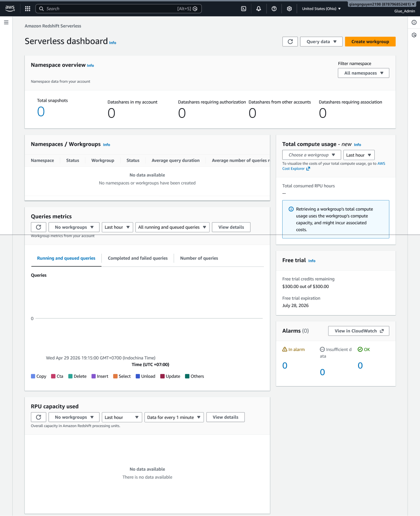Open the hexagon icon below the info panel icon
This screenshot has height=516, width=420.
pyautogui.click(x=414, y=35)
